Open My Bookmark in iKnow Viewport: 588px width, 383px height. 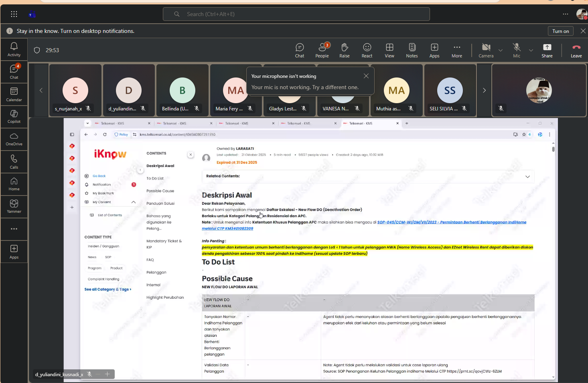103,193
